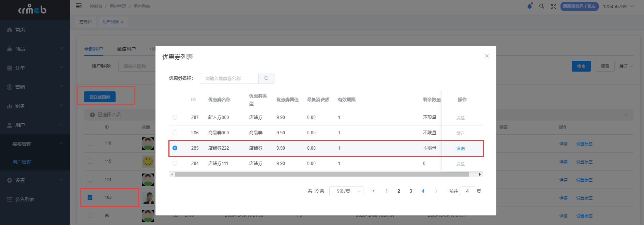Open the 5条/页 page size dropdown
The image size is (644, 225).
pos(346,191)
